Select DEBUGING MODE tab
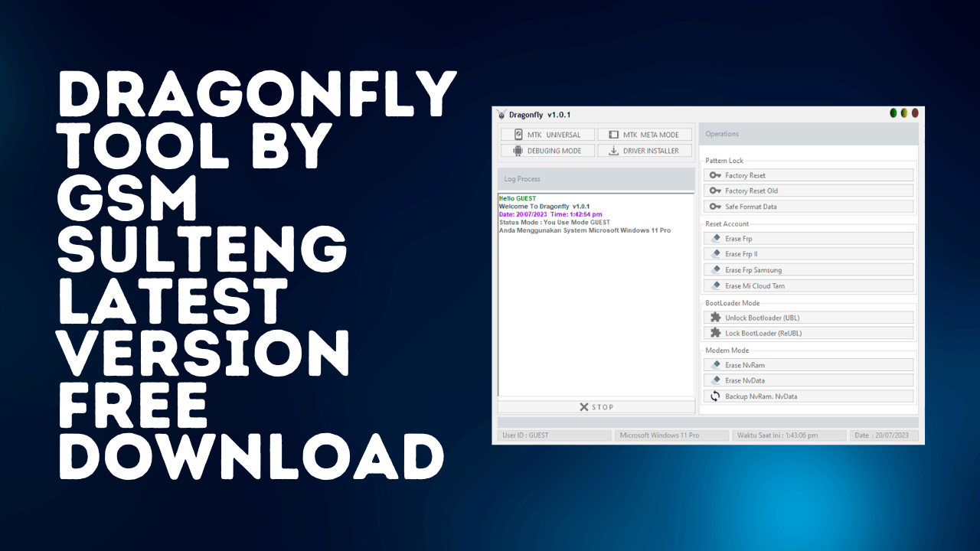The width and height of the screenshot is (980, 551). 547,151
